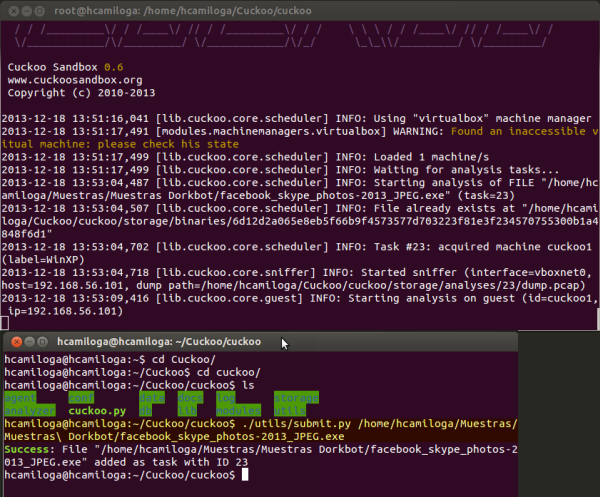Click the 'analyzer' directory name
Viewport: 600px width, 497px height.
[30, 411]
